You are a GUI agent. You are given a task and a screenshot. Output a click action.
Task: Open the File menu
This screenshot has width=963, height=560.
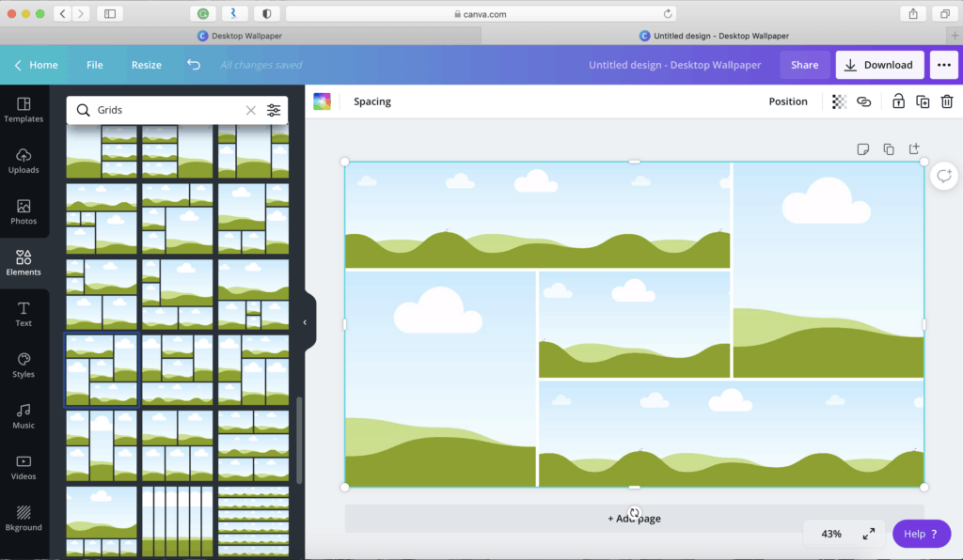(95, 65)
